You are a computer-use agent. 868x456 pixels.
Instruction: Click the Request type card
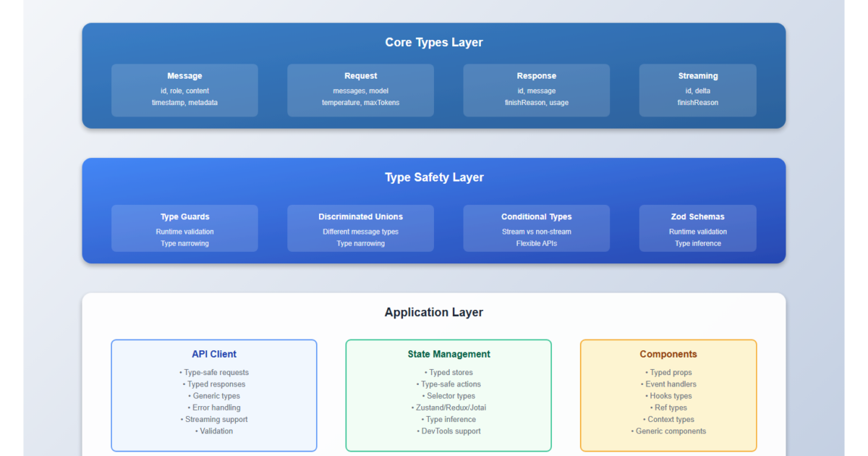click(x=360, y=90)
